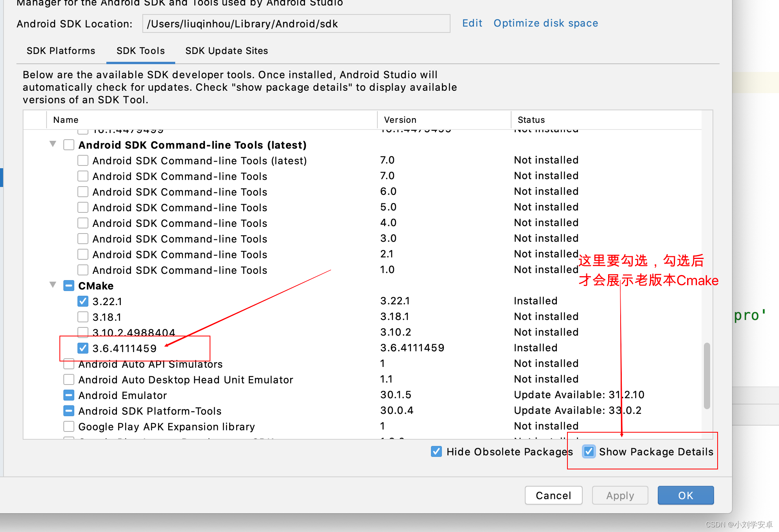The width and height of the screenshot is (779, 532).
Task: Click Android Emulator partial-selection checkbox
Action: tap(69, 395)
